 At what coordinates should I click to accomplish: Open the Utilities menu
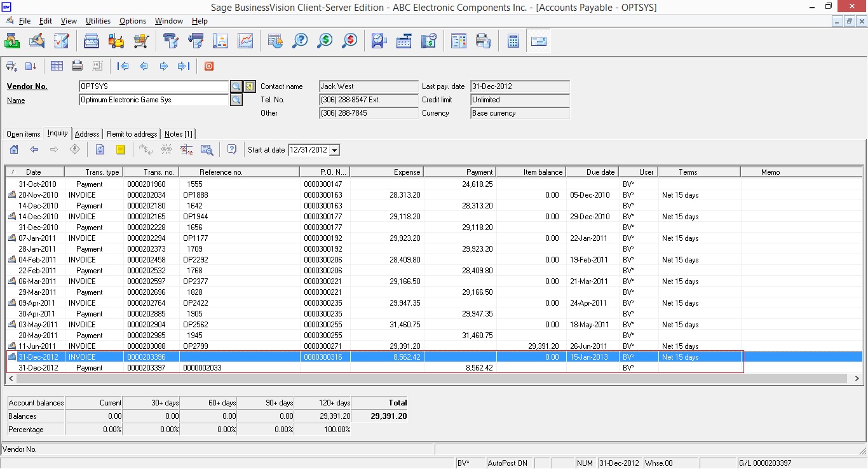(98, 21)
